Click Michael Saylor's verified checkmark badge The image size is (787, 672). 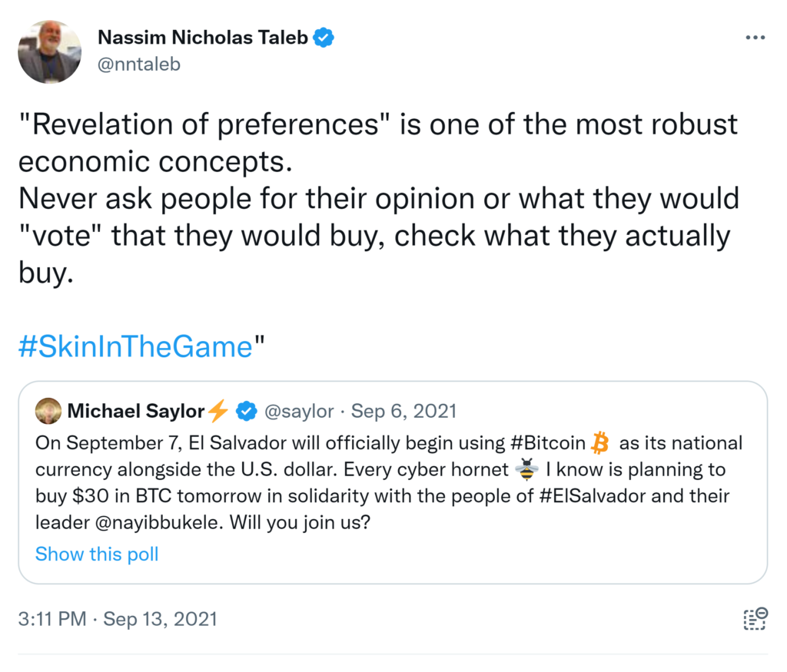(x=246, y=411)
